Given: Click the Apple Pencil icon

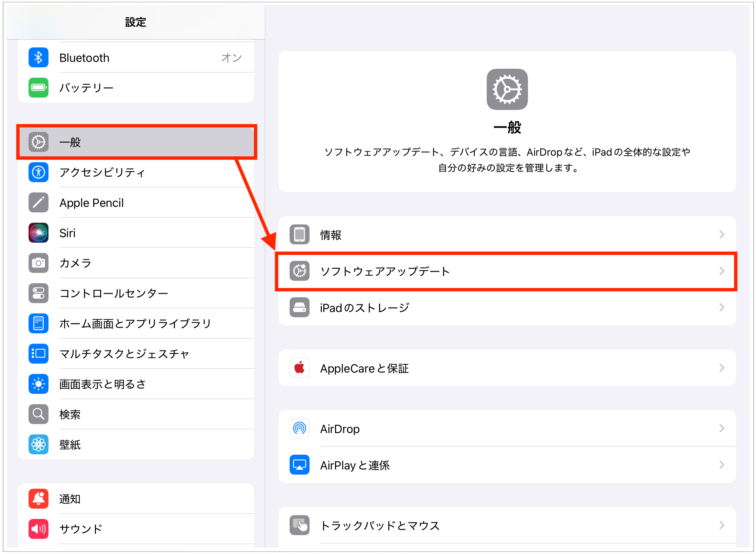Looking at the screenshot, I should (38, 202).
